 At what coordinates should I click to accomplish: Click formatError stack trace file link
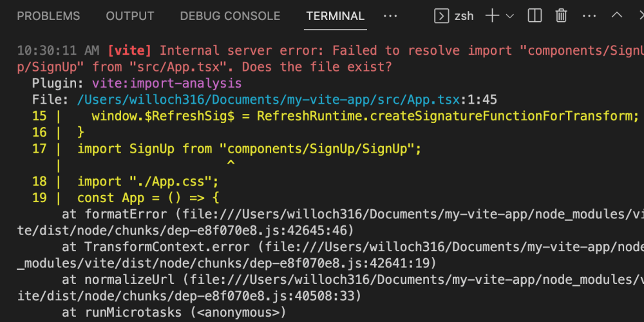329,223
